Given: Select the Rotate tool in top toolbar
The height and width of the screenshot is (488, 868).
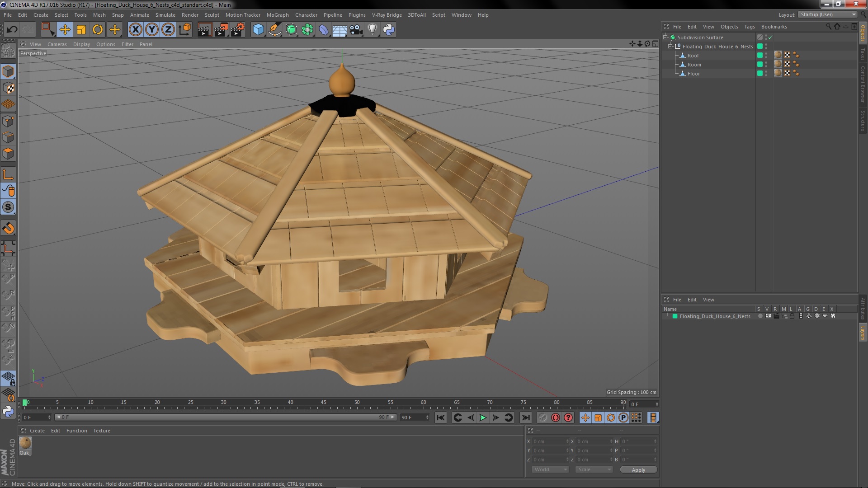Looking at the screenshot, I should point(98,30).
